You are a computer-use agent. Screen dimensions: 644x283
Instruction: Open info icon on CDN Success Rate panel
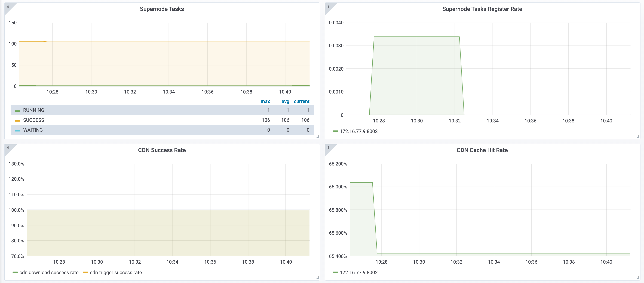point(8,148)
